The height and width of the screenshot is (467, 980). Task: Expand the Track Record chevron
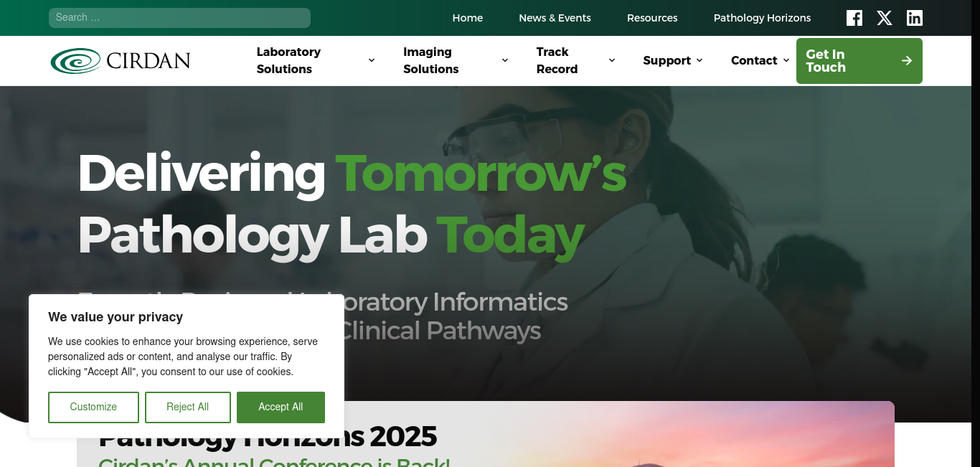point(612,61)
